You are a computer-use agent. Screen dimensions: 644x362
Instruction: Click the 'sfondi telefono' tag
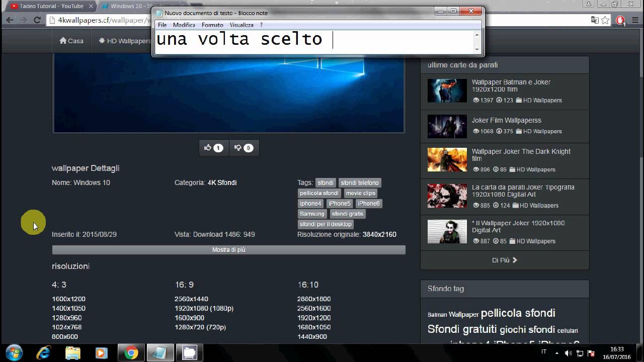pos(360,183)
